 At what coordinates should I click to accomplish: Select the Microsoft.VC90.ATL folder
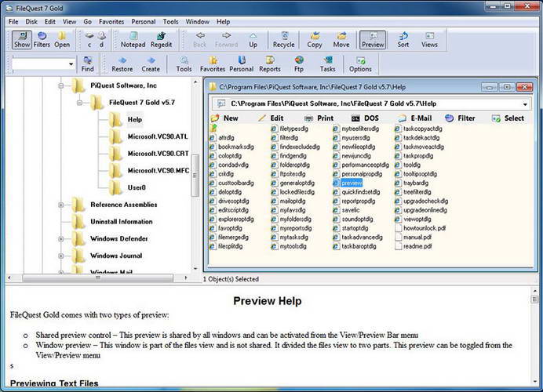pos(158,136)
